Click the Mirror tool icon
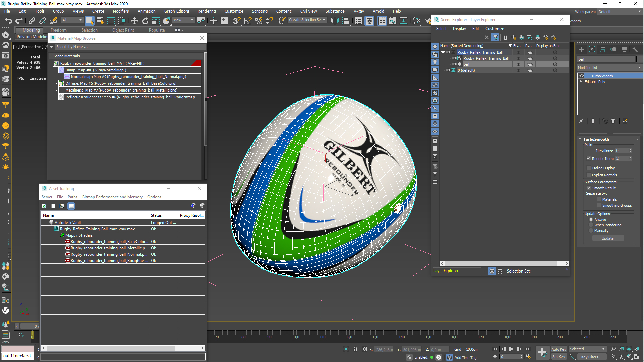 334,21
